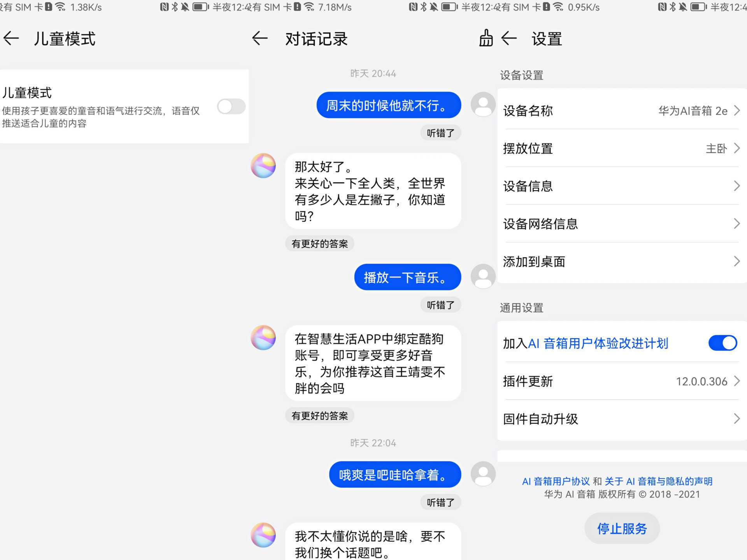Open 关于 AI 音箱与隐私的声明 link
The height and width of the screenshot is (560, 747).
coord(658,481)
